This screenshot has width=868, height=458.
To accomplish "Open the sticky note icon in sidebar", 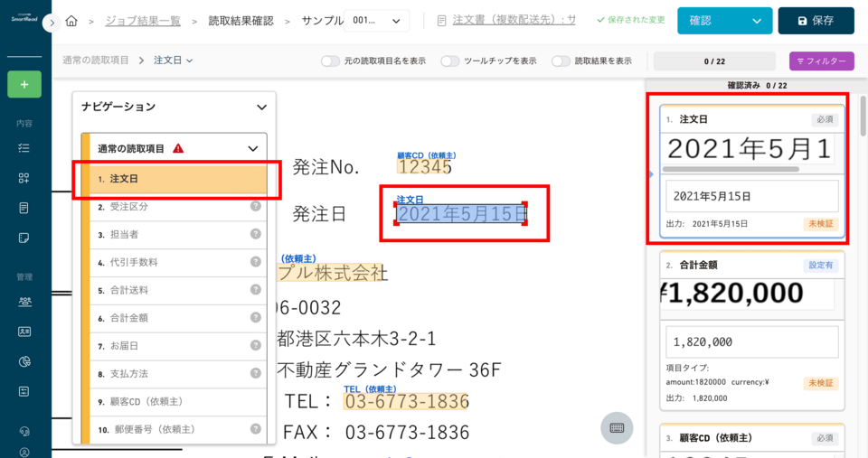I will [24, 238].
